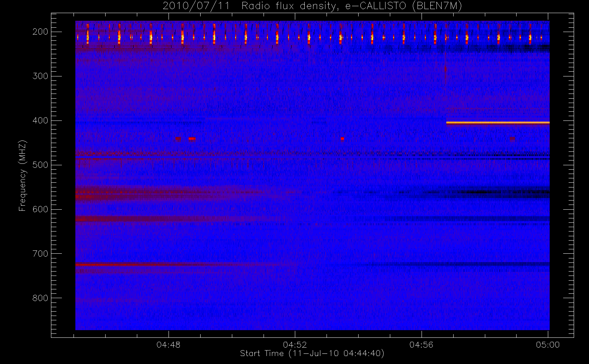Click the 'Start Time (11-Jul-10 04:44:40)' label
Screen dimensions: 589x364
(312, 353)
